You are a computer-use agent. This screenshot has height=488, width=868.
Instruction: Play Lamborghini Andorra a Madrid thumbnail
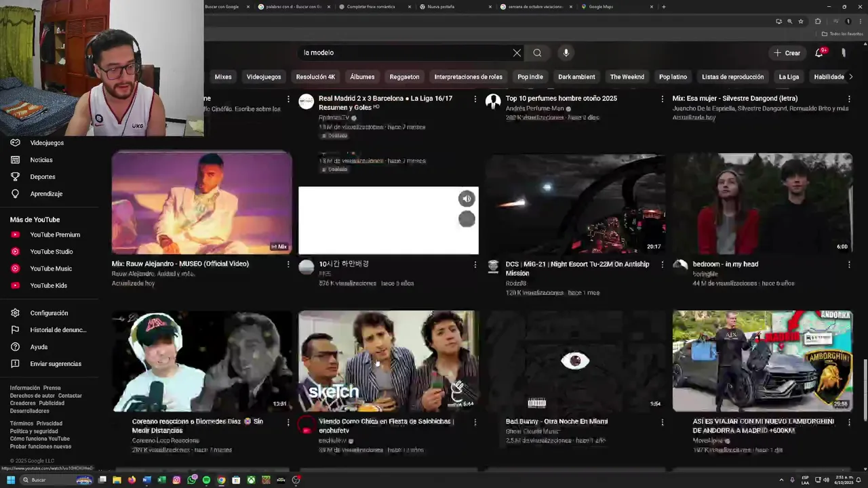pos(763,361)
